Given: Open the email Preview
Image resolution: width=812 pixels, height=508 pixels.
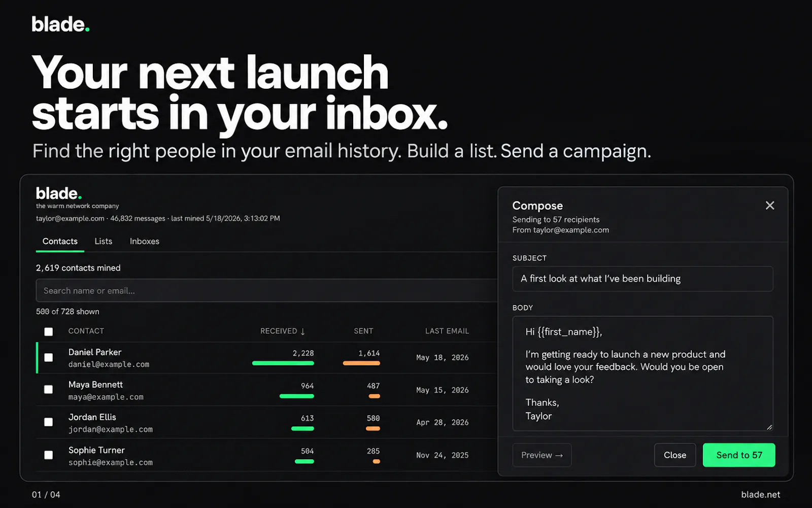Looking at the screenshot, I should pos(542,455).
